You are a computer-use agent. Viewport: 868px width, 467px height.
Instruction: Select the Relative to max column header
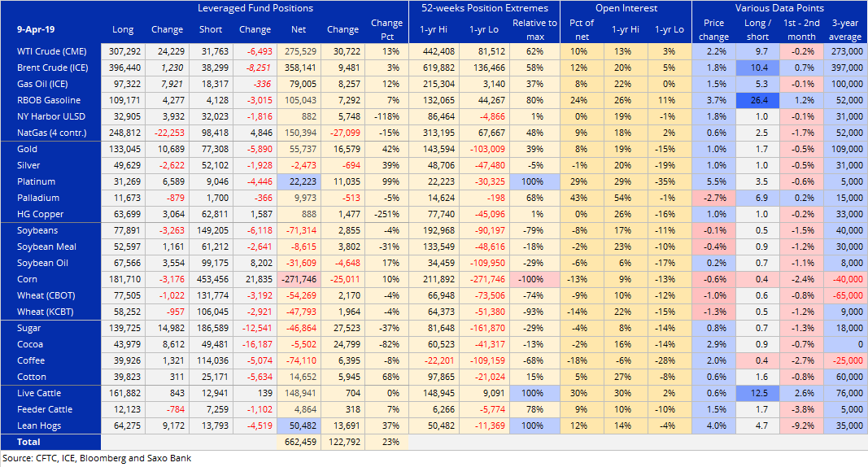click(534, 29)
